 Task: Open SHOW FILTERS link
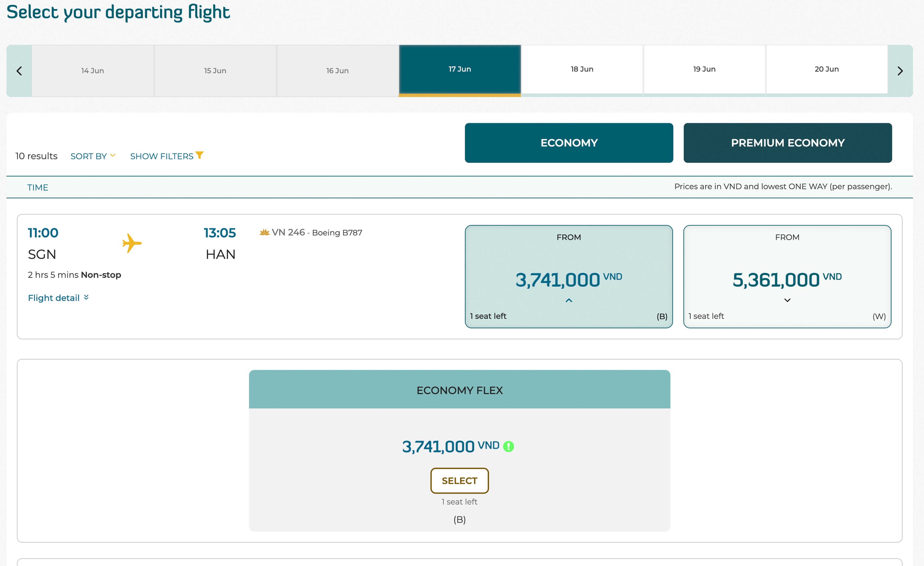[x=162, y=156]
